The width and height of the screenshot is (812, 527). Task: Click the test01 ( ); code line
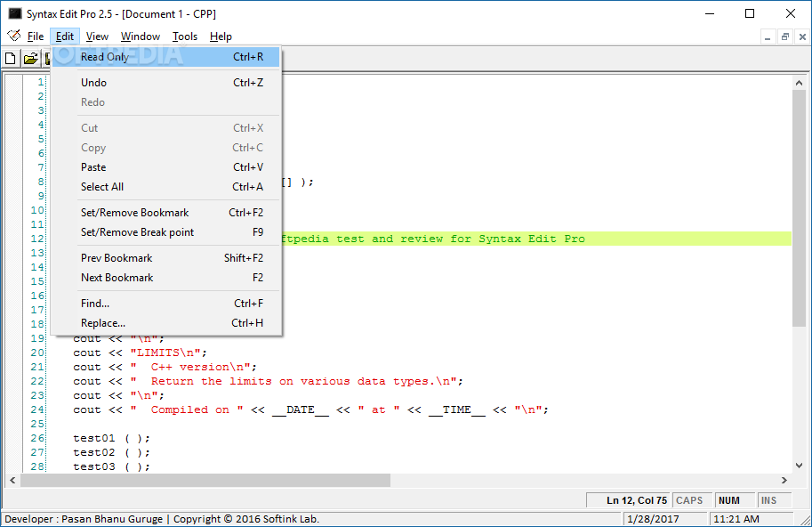pyautogui.click(x=111, y=438)
